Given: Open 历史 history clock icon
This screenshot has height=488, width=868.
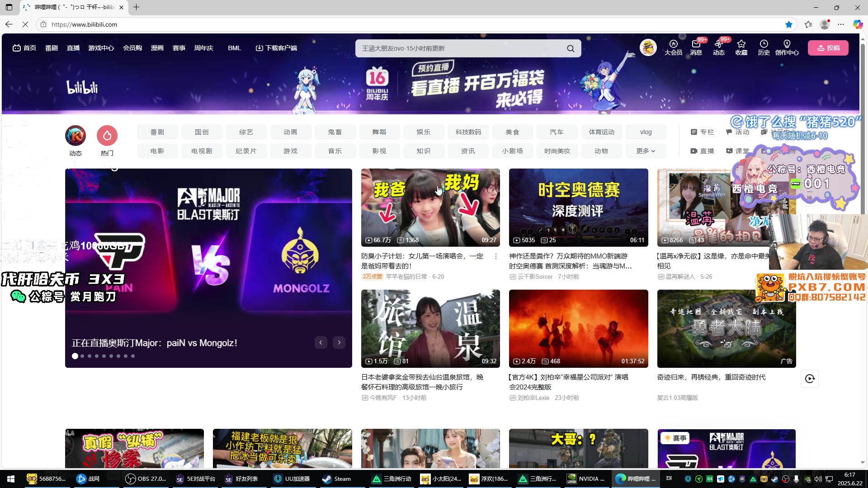Looking at the screenshot, I should (x=764, y=47).
